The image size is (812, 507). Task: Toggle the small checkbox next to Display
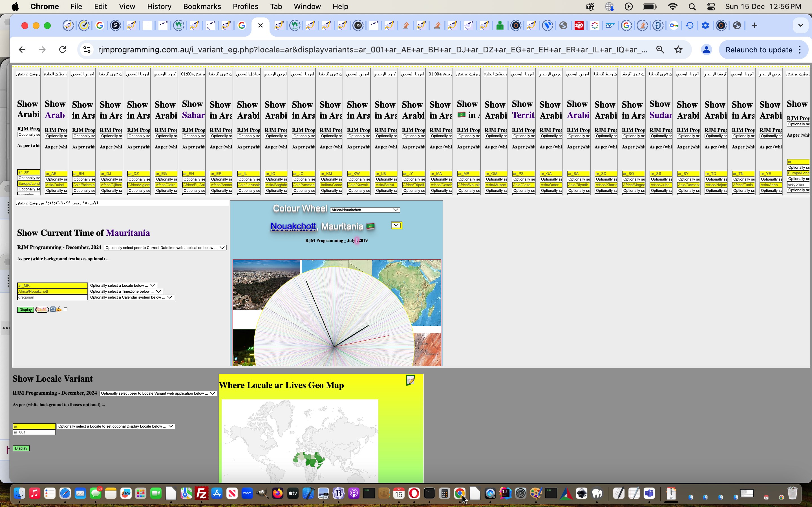pos(65,310)
